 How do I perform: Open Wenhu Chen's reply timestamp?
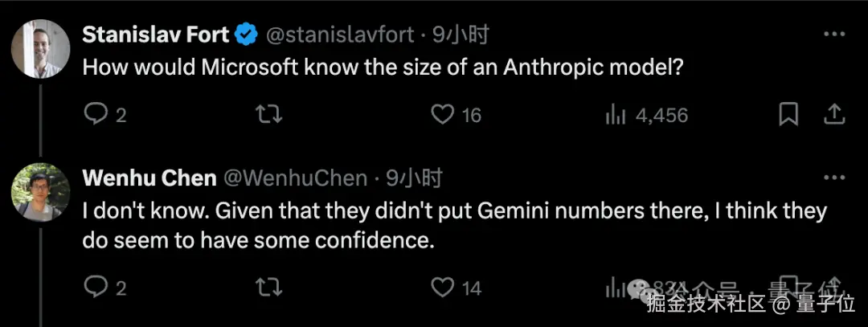click(x=415, y=178)
